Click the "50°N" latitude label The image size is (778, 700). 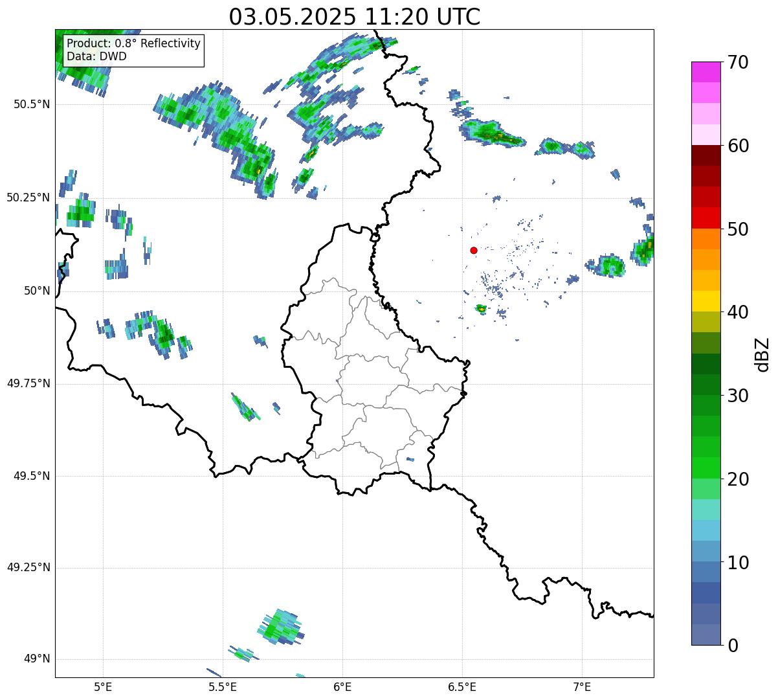click(37, 291)
